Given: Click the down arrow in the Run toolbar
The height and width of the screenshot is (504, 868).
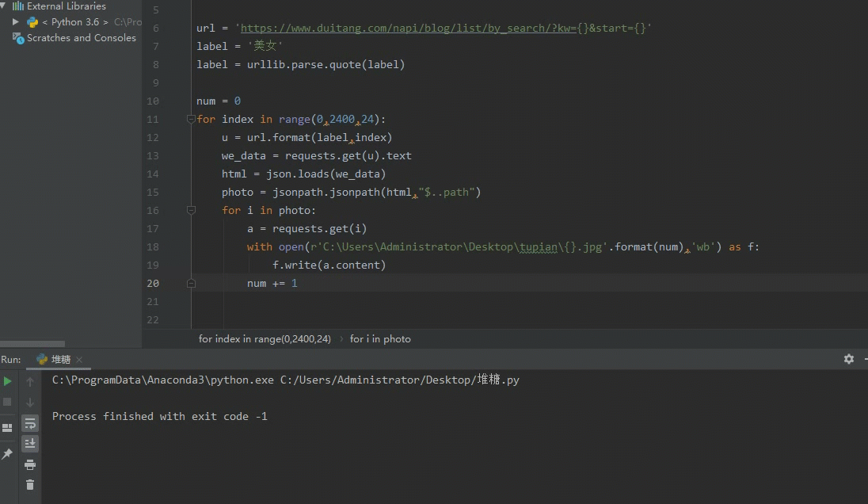Looking at the screenshot, I should pos(30,402).
